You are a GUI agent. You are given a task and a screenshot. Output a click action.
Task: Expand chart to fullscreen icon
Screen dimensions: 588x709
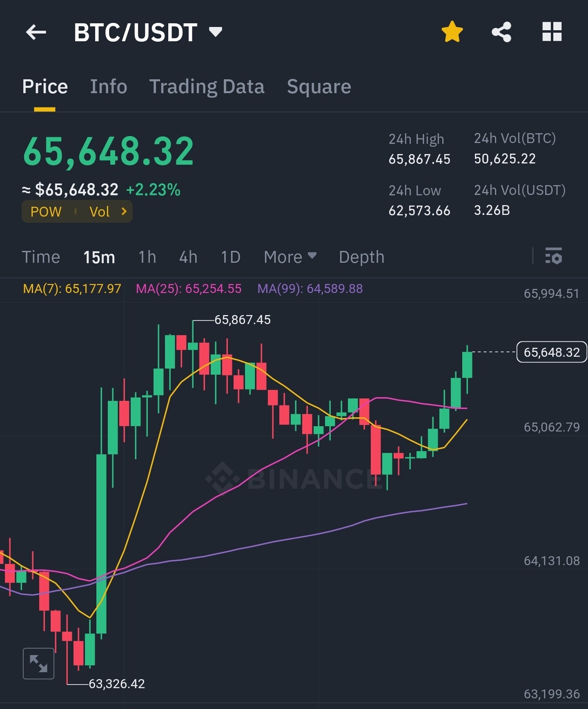(39, 663)
